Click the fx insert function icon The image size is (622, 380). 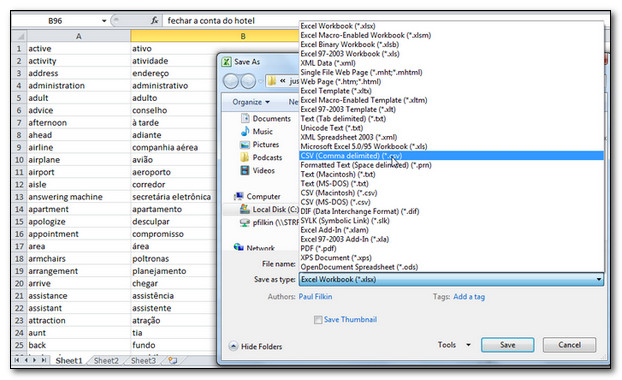point(154,20)
